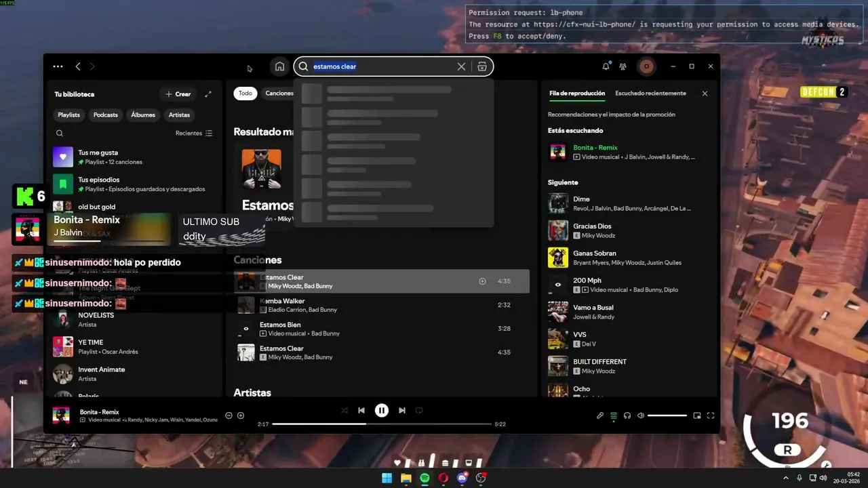This screenshot has height=488, width=868.
Task: Open the YE TIME playlist
Action: click(x=133, y=347)
